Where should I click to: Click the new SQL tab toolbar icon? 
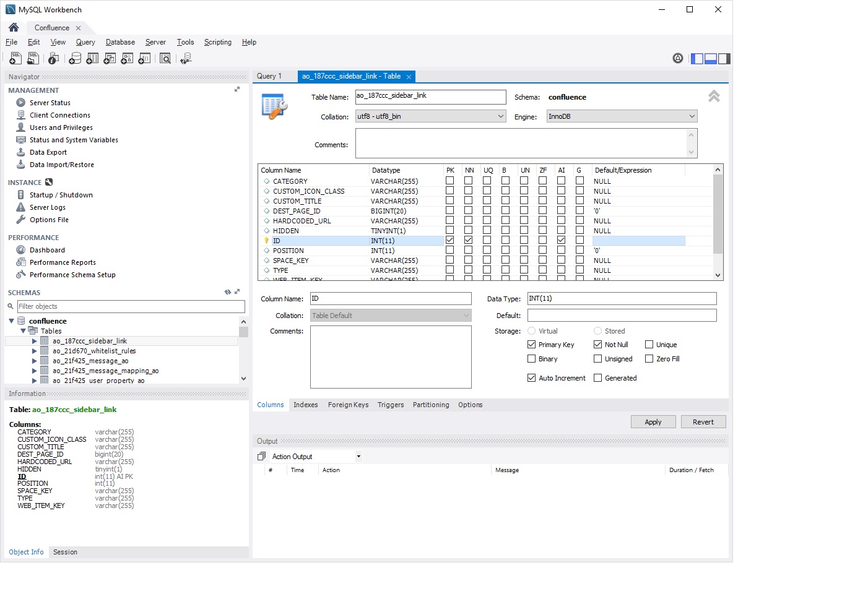coord(15,58)
